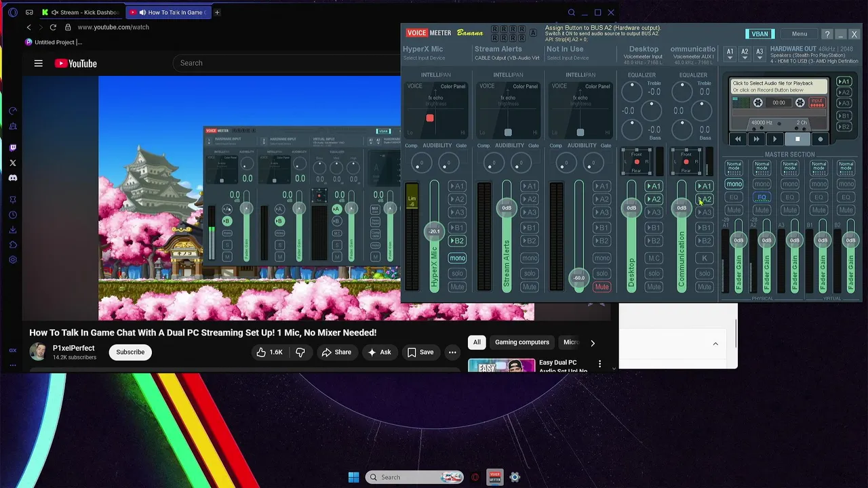The image size is (868, 488).
Task: Start recording on the Voicemeeter cassette
Action: (x=820, y=139)
